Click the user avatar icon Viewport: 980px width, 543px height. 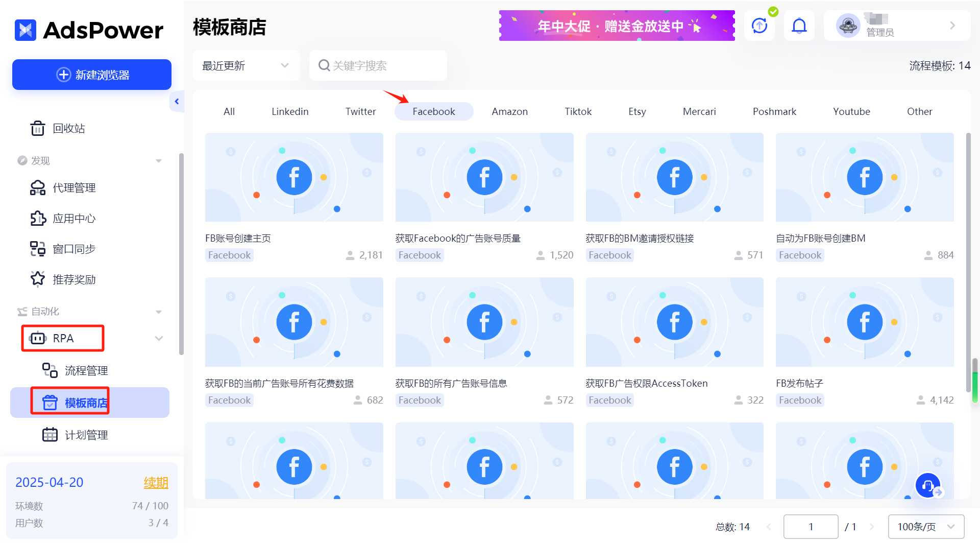[x=848, y=26]
